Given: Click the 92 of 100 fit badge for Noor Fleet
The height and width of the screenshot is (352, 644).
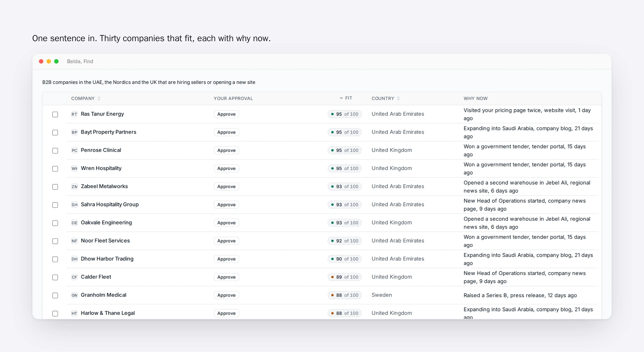Looking at the screenshot, I should [345, 241].
